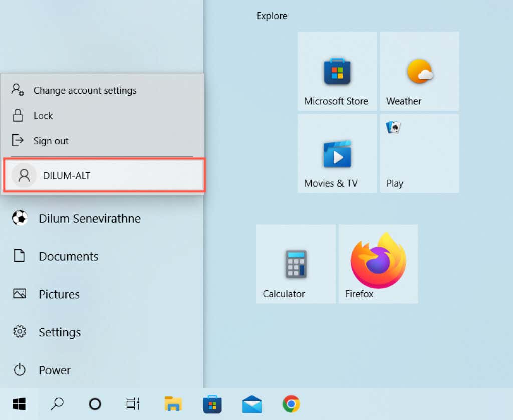
Task: Open the Mail app in taskbar
Action: [251, 404]
